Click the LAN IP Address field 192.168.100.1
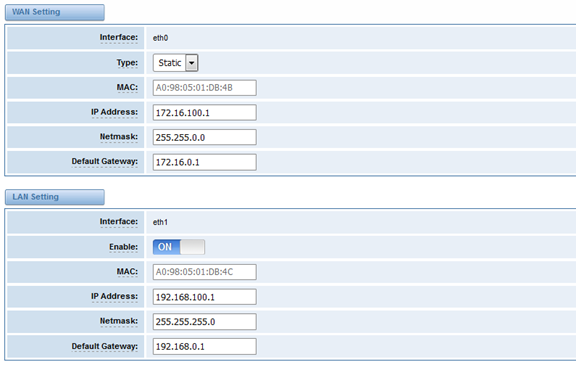576x370 pixels. pyautogui.click(x=205, y=297)
